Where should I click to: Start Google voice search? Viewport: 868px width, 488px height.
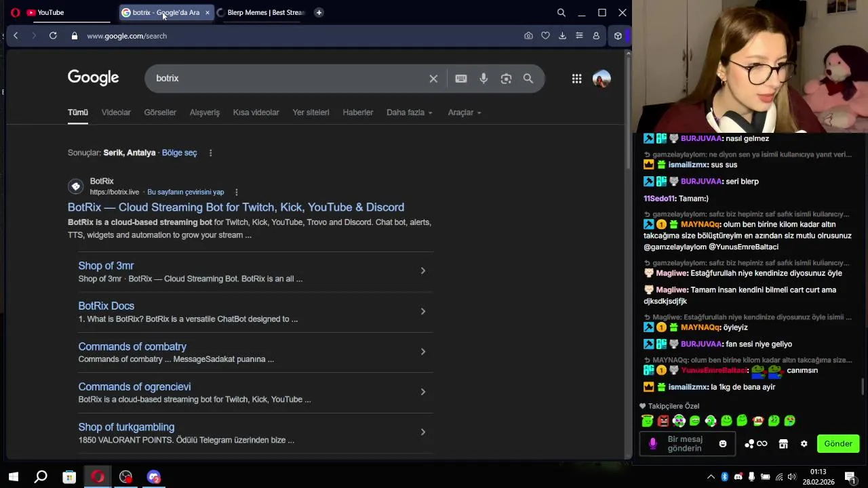tap(484, 79)
